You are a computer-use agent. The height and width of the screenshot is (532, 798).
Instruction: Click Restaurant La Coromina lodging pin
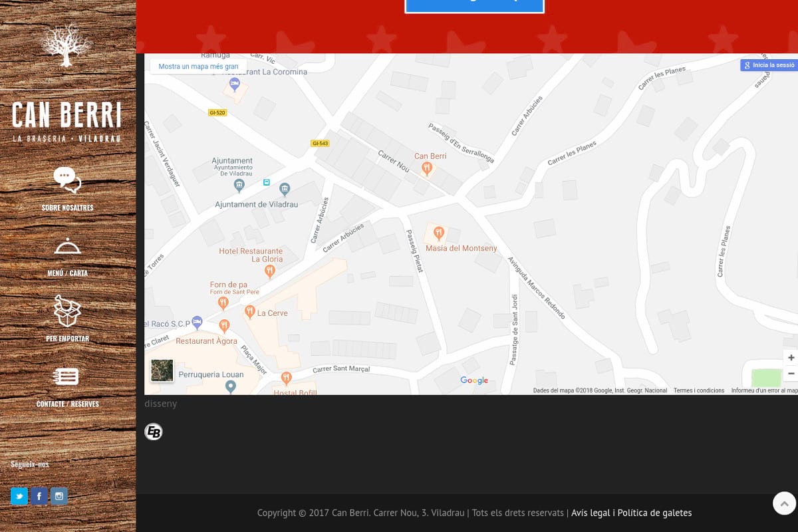234,83
